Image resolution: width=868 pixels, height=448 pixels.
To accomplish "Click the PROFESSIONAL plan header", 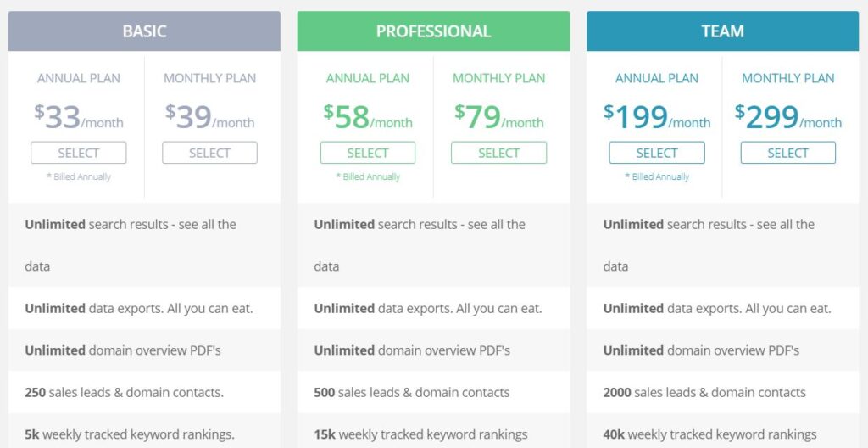I will (433, 31).
